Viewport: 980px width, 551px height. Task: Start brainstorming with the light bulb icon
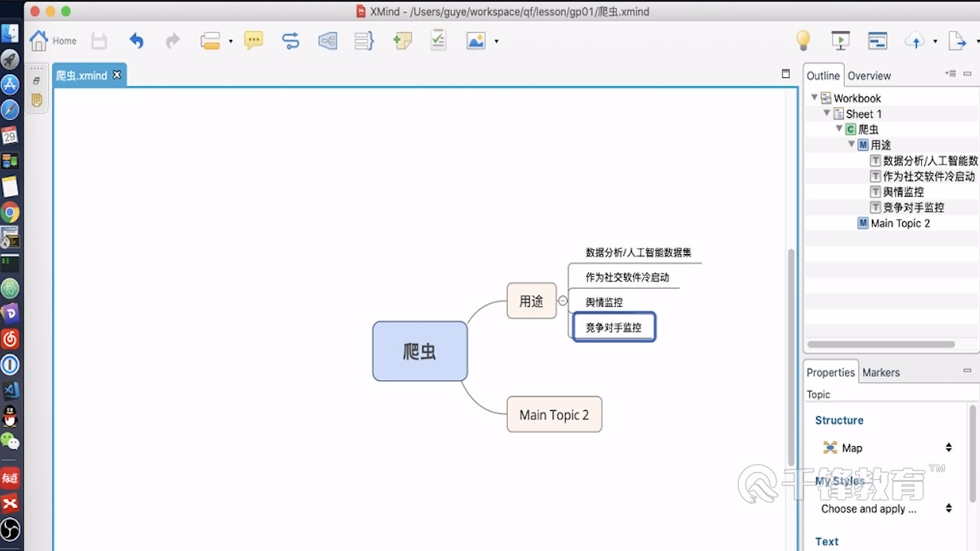pos(802,41)
